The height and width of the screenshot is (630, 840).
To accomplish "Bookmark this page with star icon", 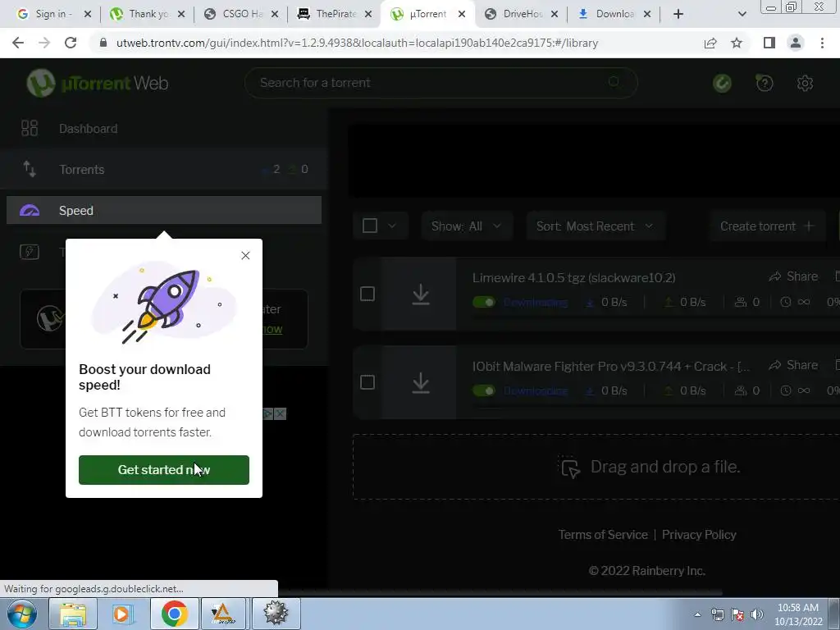I will pos(737,43).
